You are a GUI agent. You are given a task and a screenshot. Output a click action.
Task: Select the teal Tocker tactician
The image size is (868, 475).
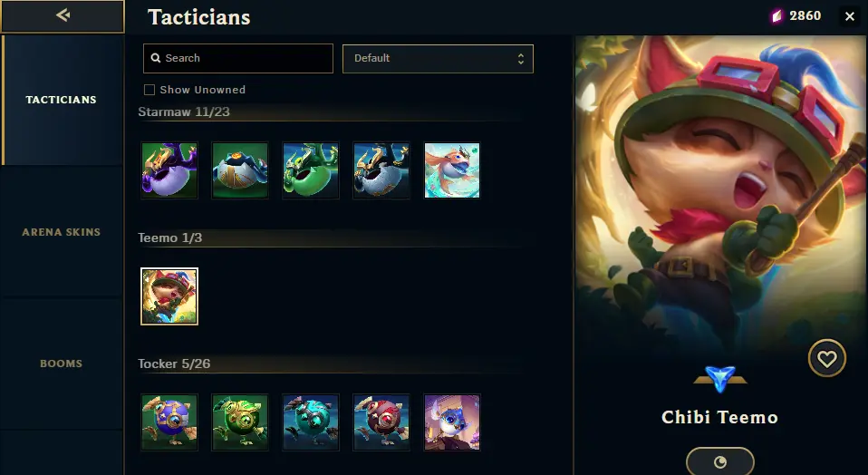[311, 422]
